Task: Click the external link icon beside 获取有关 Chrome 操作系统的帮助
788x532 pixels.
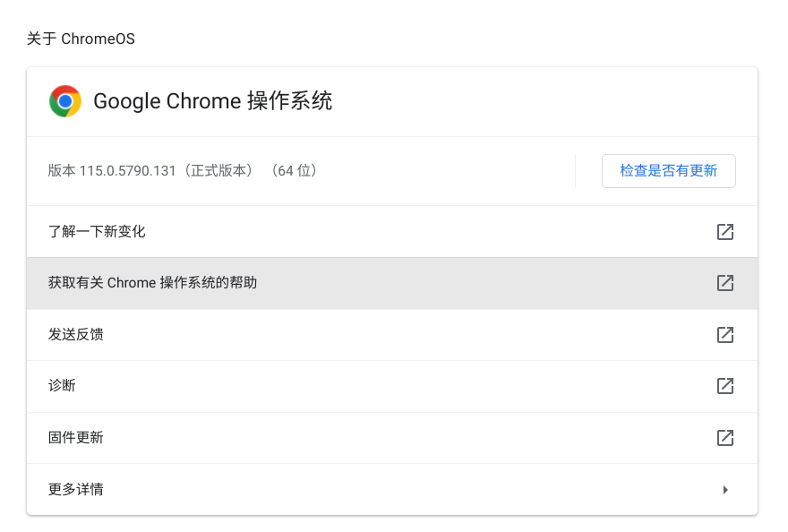Action: pos(724,282)
